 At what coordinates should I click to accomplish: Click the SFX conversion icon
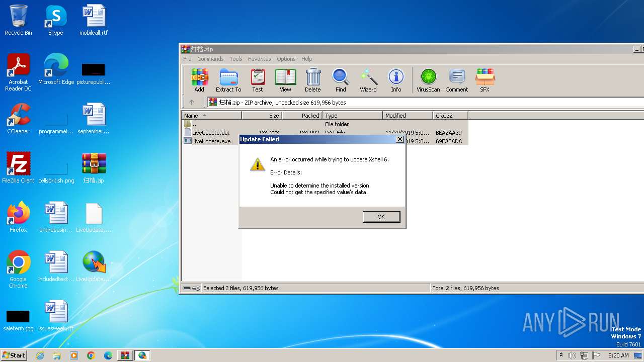[485, 80]
